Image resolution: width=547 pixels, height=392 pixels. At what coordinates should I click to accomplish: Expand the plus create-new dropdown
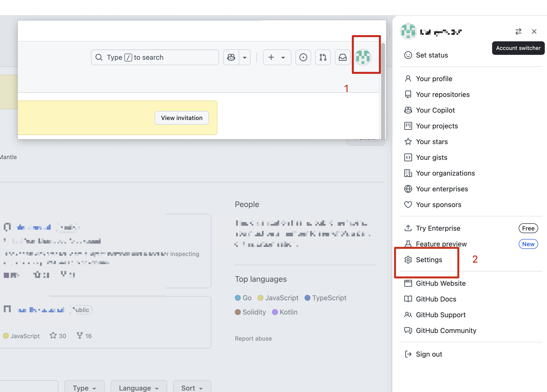(277, 57)
